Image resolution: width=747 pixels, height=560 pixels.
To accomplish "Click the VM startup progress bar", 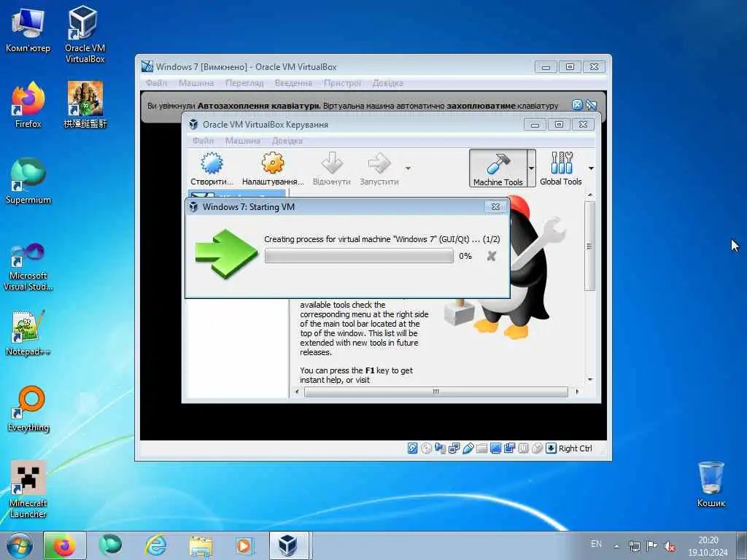I will click(x=359, y=256).
